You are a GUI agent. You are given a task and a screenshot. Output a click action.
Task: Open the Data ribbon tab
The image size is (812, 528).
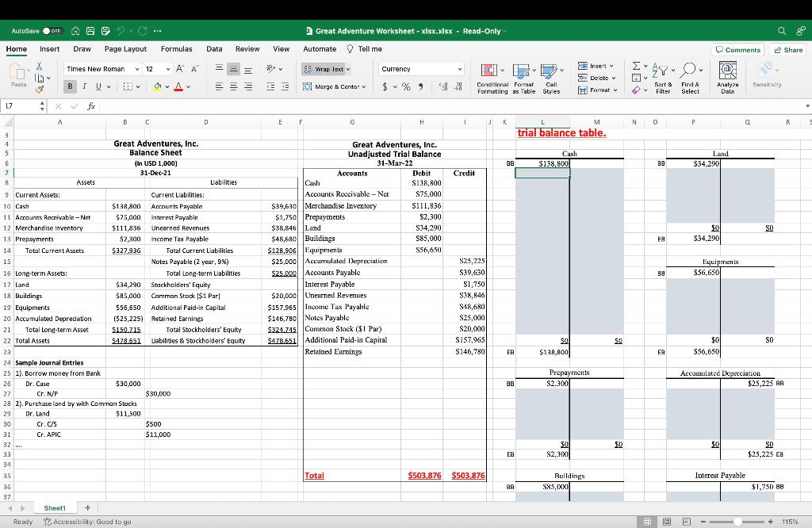point(214,48)
